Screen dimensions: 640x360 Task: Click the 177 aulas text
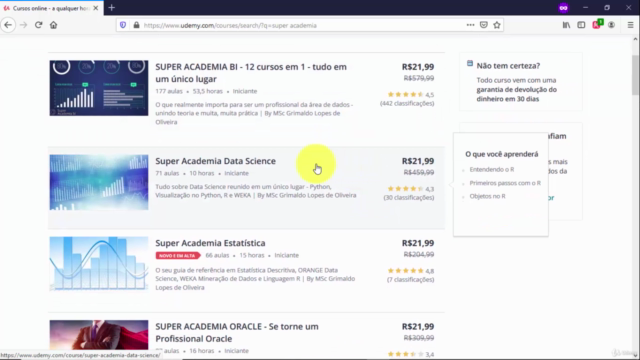169,91
